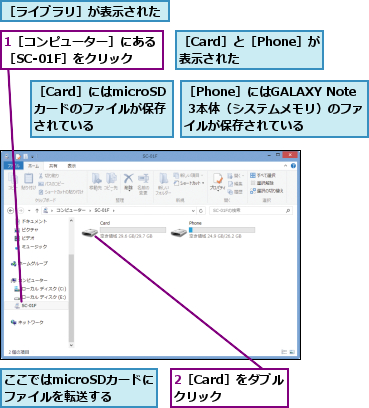Image resolution: width=369 pixels, height=408 pixels.
Task: Select Videos (ビデオ) in navigation pane
Action: [x=24, y=238]
